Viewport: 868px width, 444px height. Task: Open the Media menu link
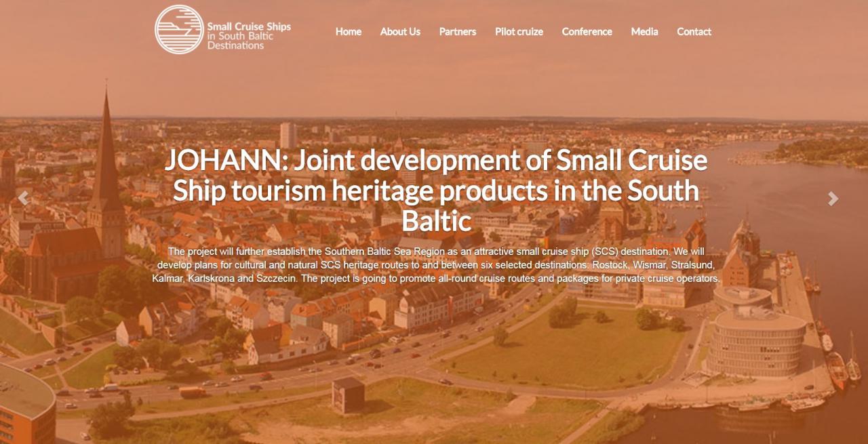[644, 32]
